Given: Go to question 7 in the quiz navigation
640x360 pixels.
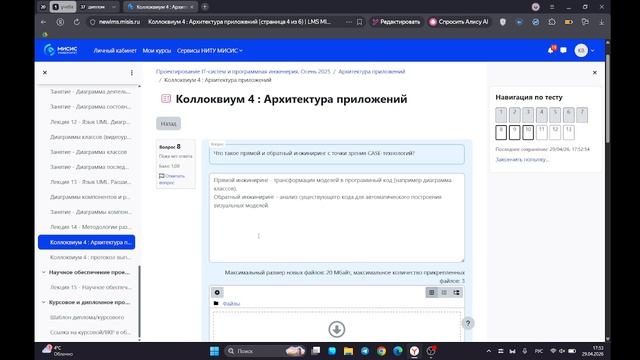Looking at the screenshot, I should [x=582, y=115].
